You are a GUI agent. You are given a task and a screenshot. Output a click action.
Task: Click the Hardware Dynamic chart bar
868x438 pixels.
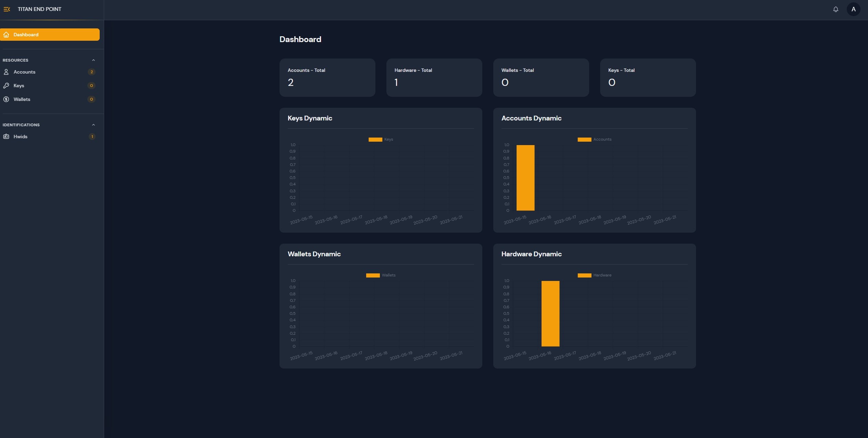tap(550, 313)
